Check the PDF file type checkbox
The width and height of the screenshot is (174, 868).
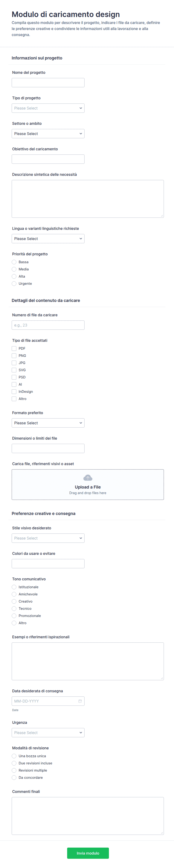click(14, 348)
